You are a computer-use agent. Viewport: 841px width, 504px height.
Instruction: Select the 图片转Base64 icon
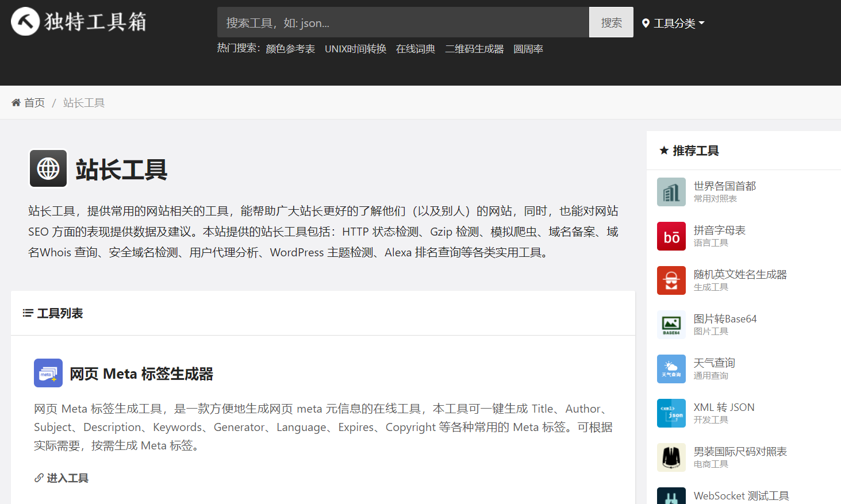click(x=671, y=325)
